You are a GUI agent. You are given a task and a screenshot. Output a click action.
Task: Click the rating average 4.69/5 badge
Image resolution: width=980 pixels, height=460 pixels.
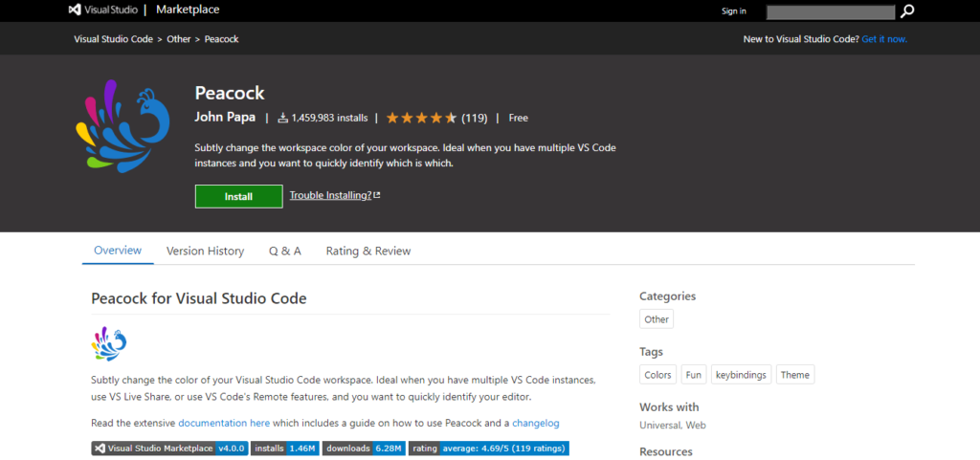(488, 448)
